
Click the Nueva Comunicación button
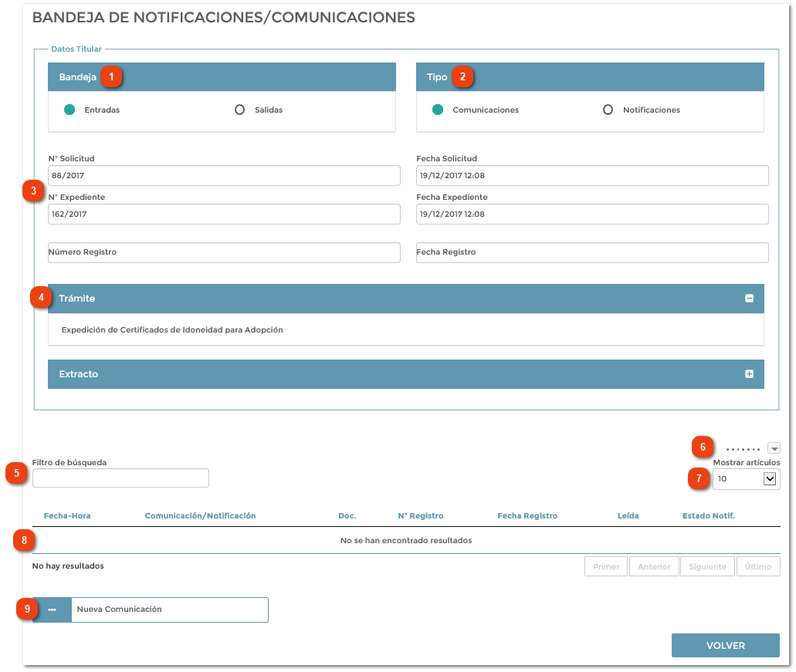coord(170,610)
